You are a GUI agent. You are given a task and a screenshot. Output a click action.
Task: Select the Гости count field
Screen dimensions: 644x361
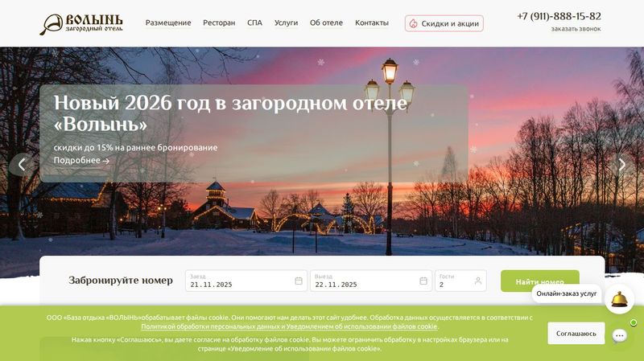click(x=460, y=281)
